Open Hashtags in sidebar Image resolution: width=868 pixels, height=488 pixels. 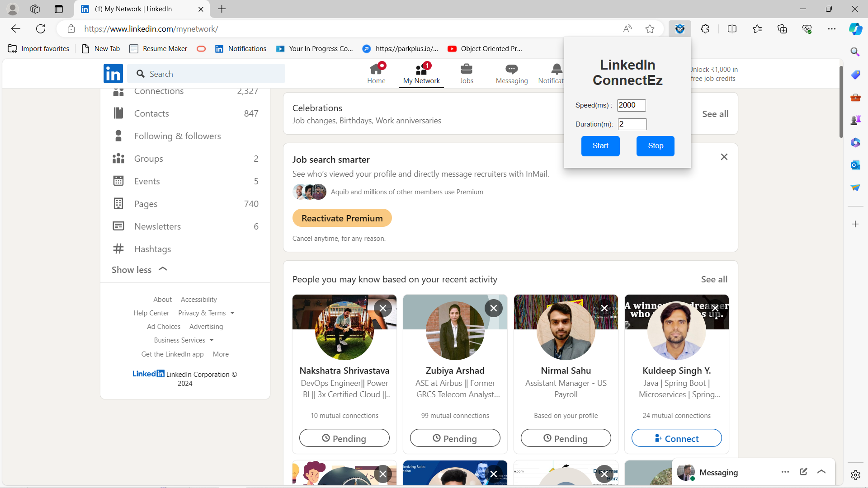tap(185, 249)
